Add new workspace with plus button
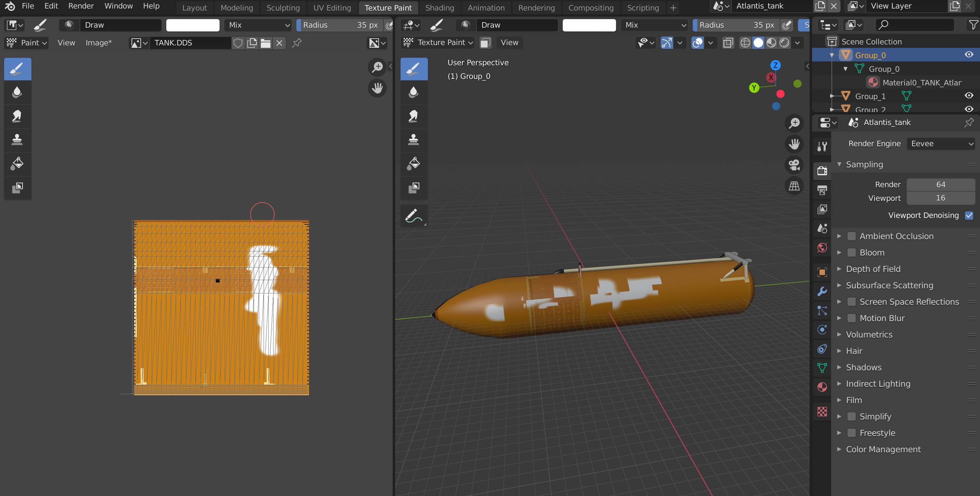 (x=673, y=8)
